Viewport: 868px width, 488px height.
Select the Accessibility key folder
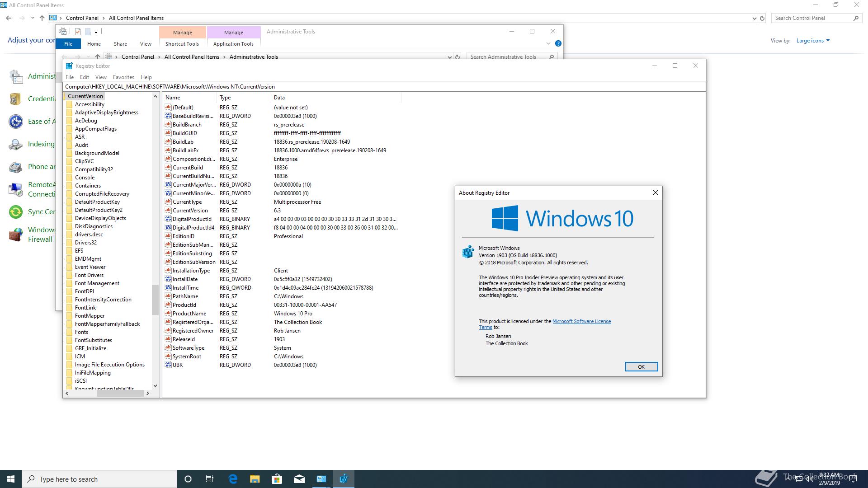[90, 104]
